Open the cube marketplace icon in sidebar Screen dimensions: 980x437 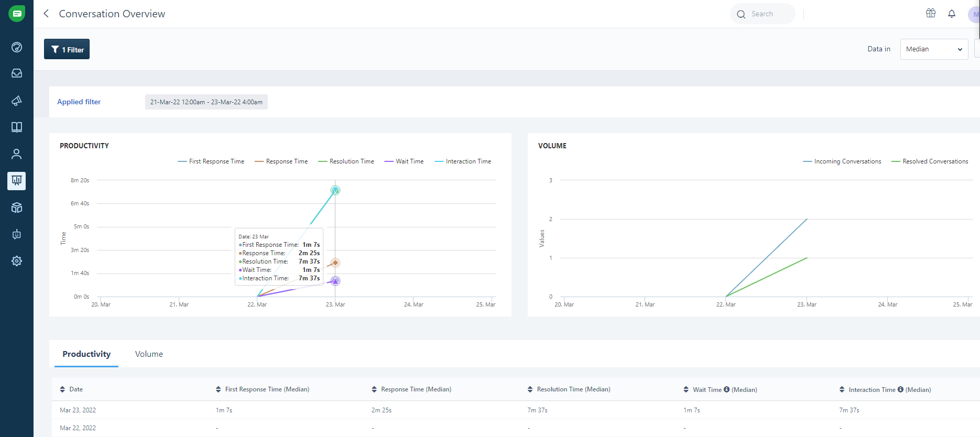17,207
